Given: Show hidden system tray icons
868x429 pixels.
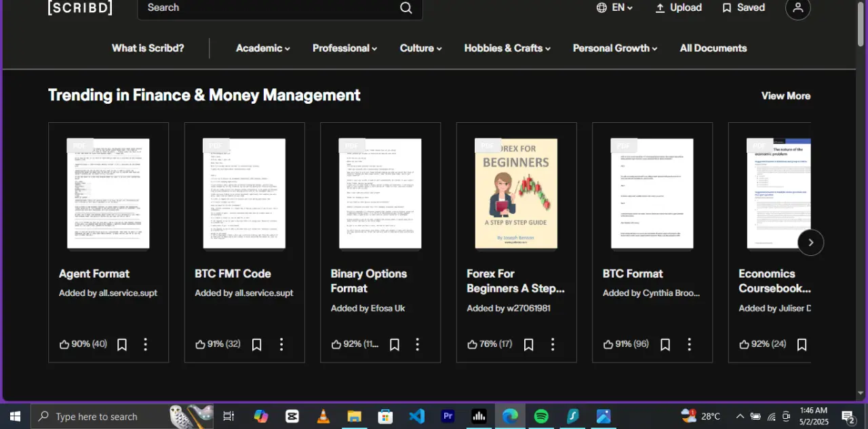Looking at the screenshot, I should 740,416.
